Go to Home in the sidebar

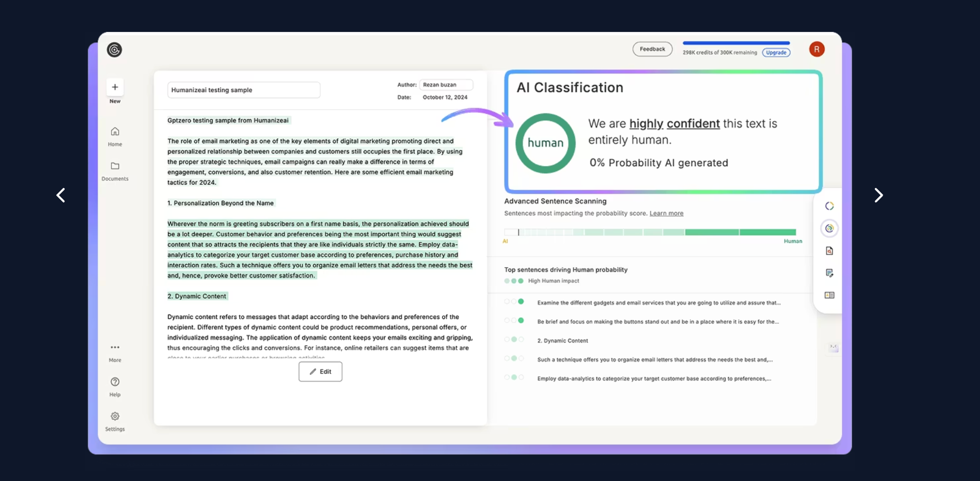coord(115,136)
